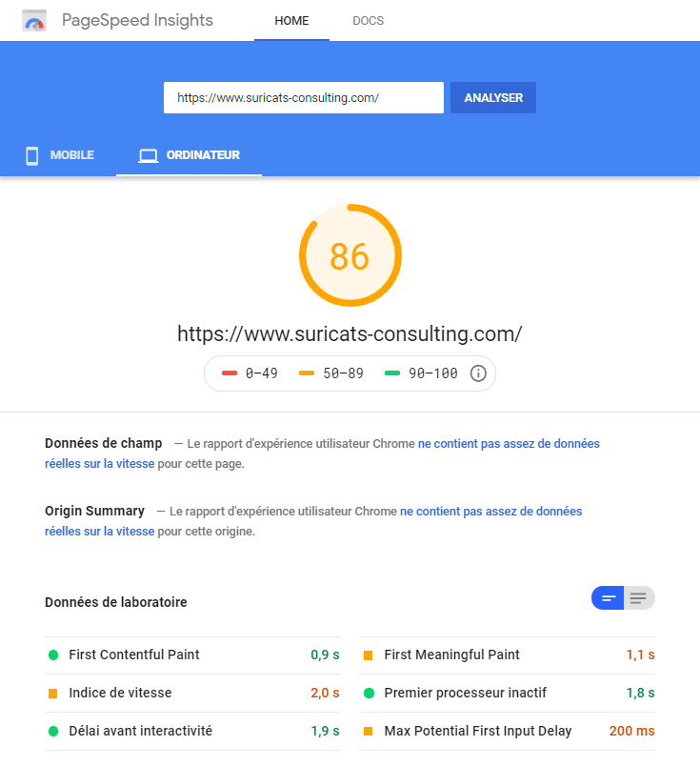
Task: Click orange square beside Max Potential First Input Delay
Action: pyautogui.click(x=369, y=732)
